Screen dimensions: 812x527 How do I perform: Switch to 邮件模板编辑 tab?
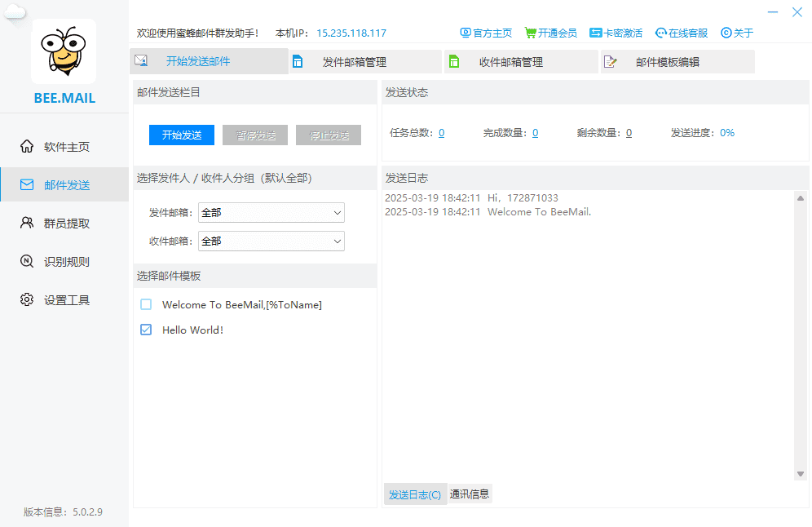tap(677, 62)
